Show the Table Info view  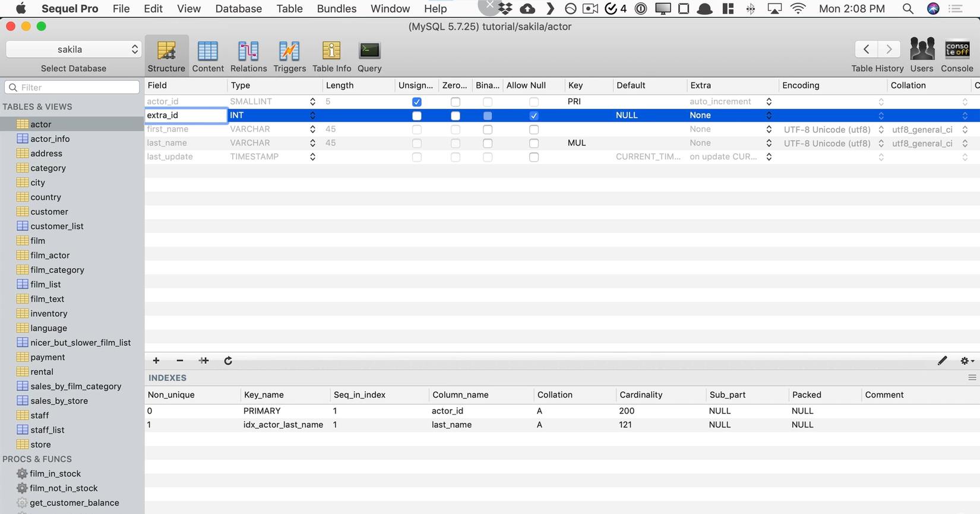point(331,56)
